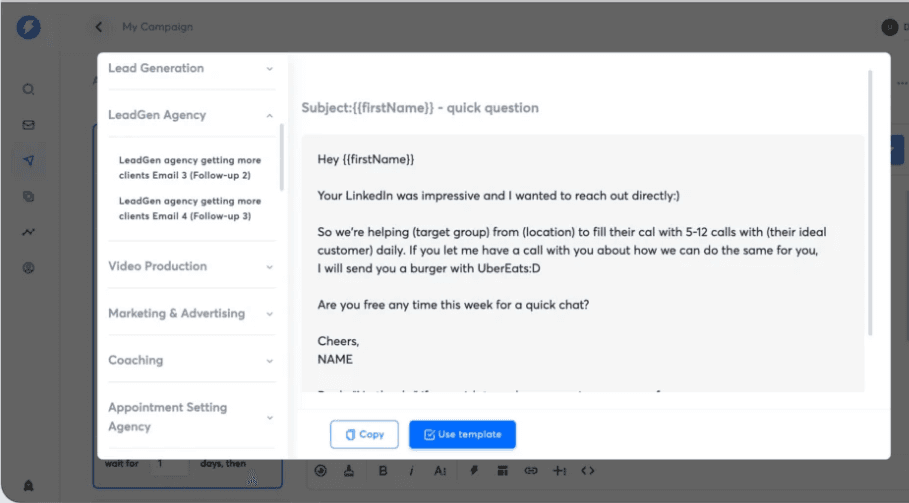This screenshot has height=503, width=909.
Task: Expand the Coaching category
Action: pyautogui.click(x=190, y=360)
